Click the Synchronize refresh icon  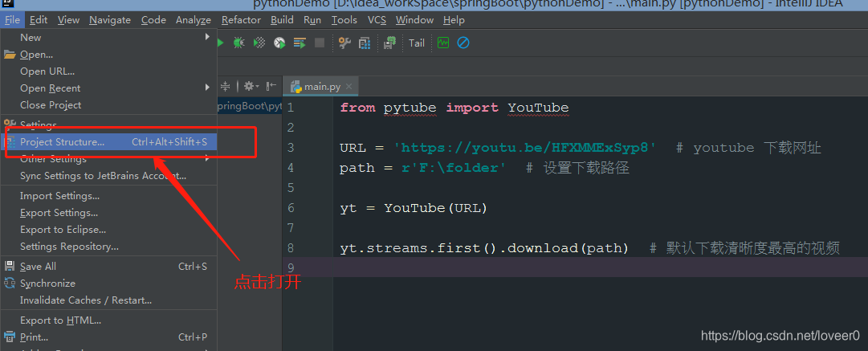coord(10,283)
